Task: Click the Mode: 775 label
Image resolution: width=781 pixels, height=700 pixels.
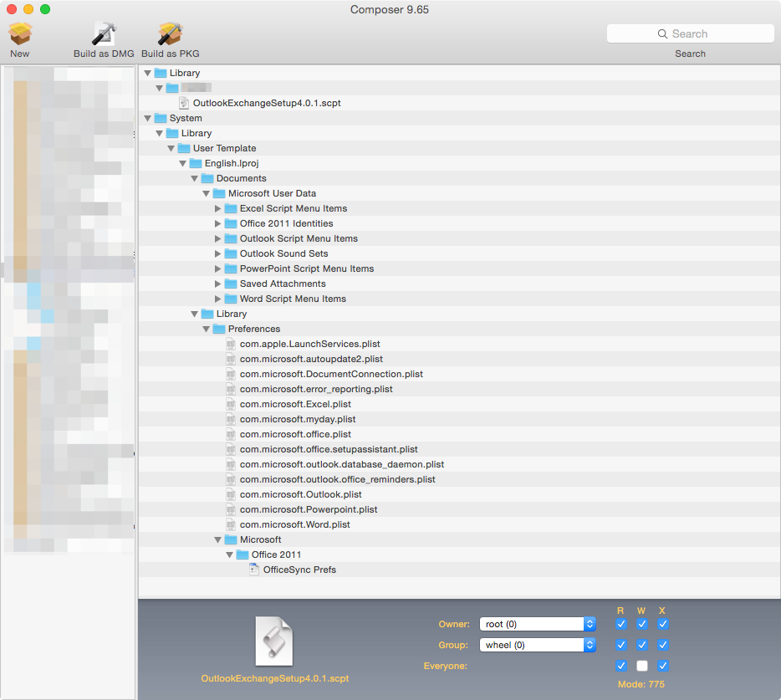Action: [641, 684]
